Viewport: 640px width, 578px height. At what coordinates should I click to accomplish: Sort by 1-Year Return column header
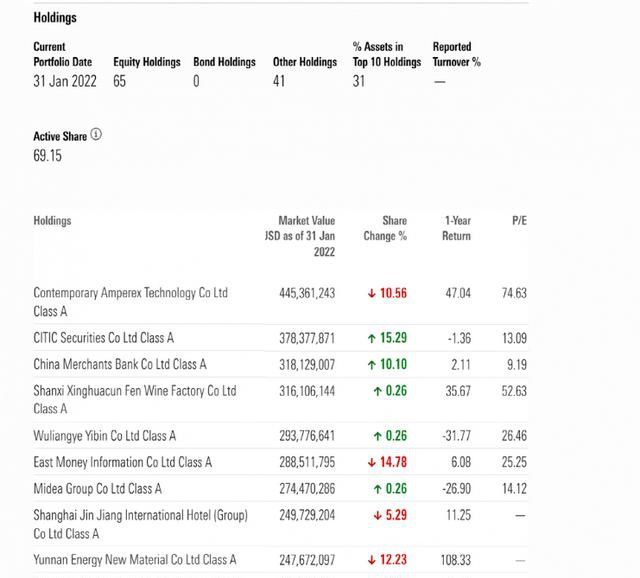click(x=456, y=228)
